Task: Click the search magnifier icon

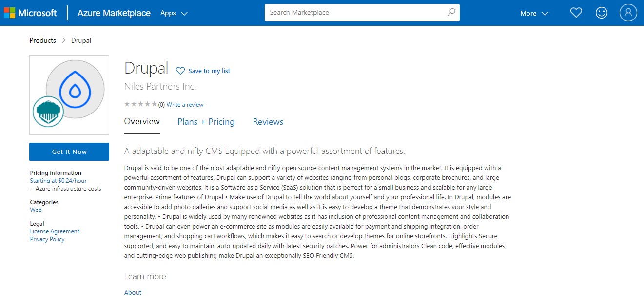Action: click(x=451, y=13)
